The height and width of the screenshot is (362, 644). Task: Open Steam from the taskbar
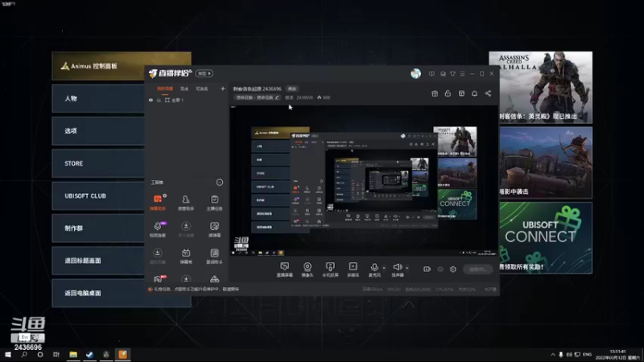[x=89, y=355]
